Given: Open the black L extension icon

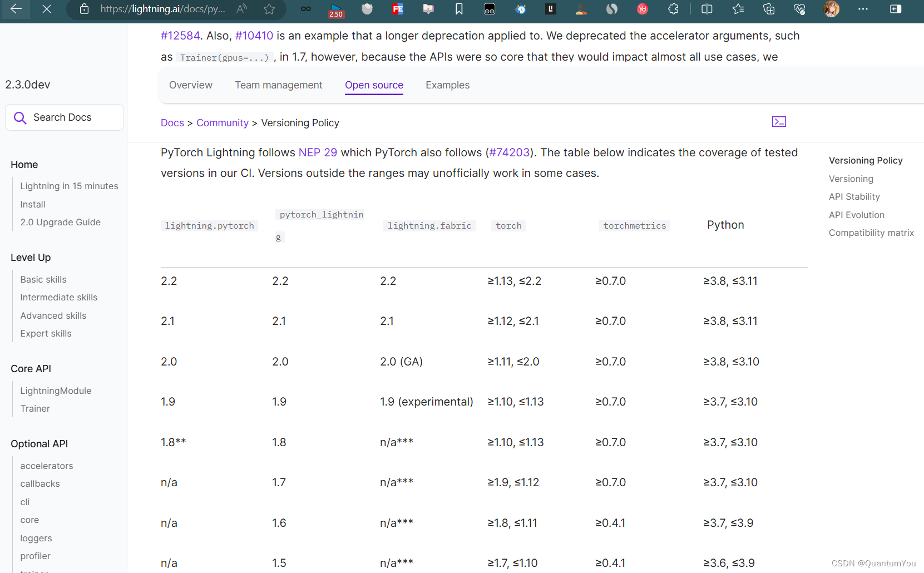Looking at the screenshot, I should coord(551,9).
